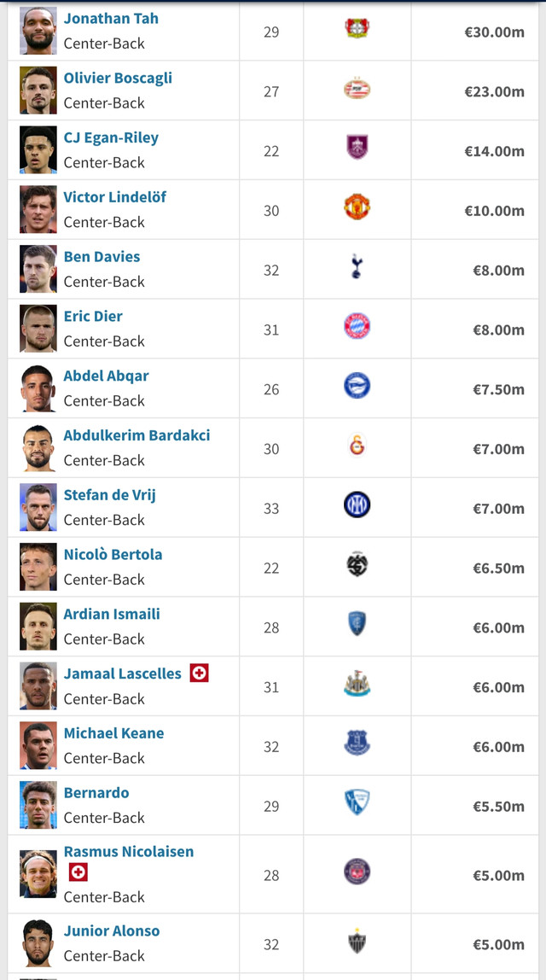Image resolution: width=546 pixels, height=980 pixels.
Task: Click the Newcastle United crest icon
Action: pos(357,684)
